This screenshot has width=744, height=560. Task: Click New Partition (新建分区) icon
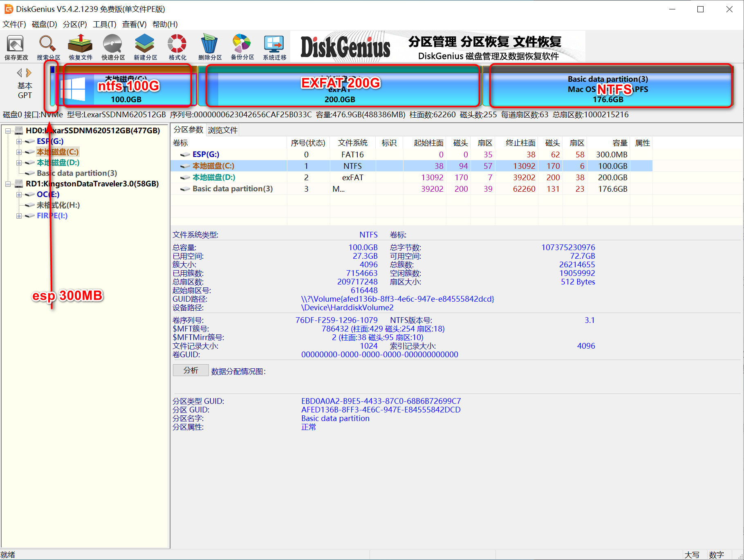coord(145,47)
